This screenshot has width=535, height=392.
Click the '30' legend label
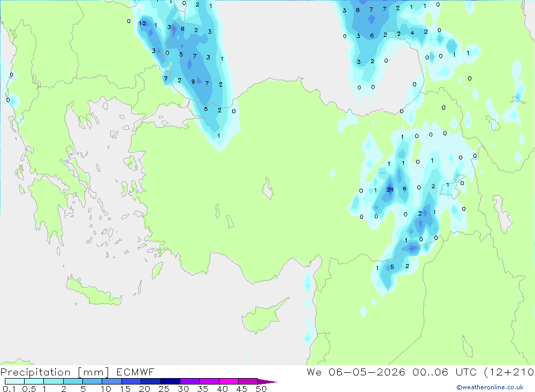point(184,389)
